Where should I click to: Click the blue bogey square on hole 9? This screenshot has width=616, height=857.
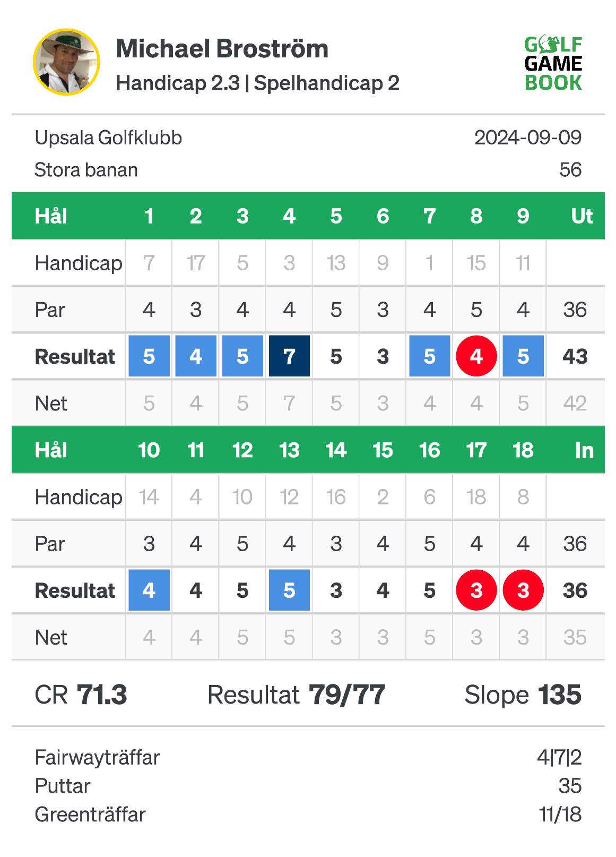[523, 356]
